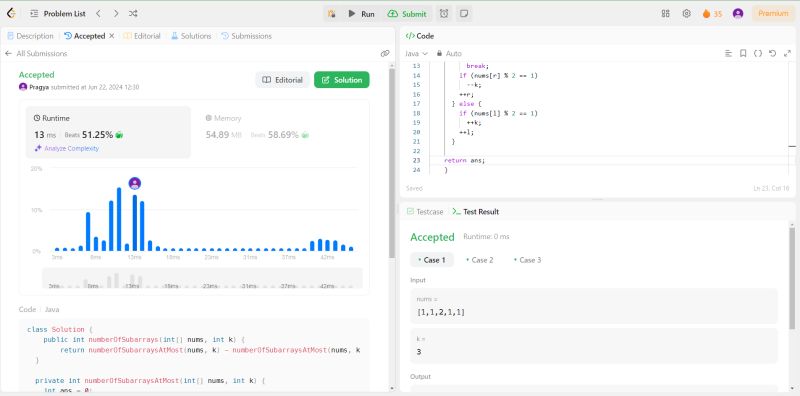The height and width of the screenshot is (396, 800).
Task: Click 'return ans;' on line 23
Action: 464,160
